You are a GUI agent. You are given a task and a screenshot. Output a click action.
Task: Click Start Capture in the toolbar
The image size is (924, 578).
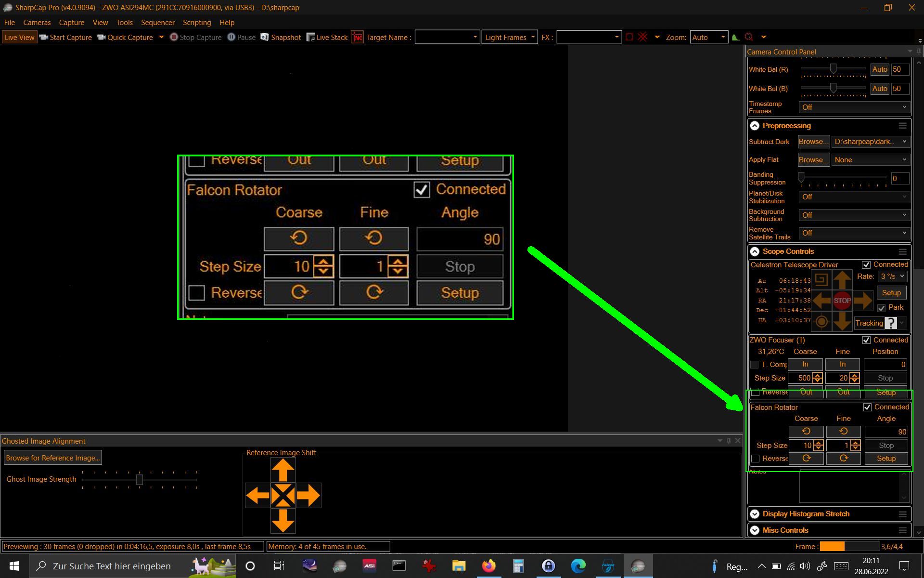(65, 37)
